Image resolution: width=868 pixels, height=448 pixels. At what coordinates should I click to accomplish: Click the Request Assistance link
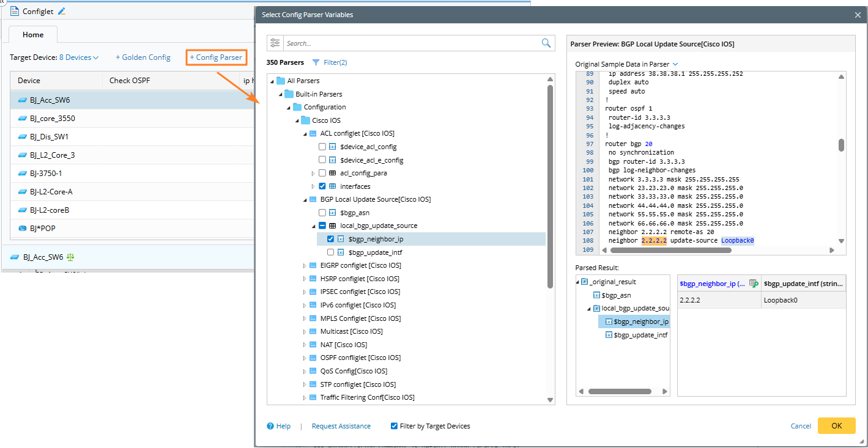pos(341,426)
